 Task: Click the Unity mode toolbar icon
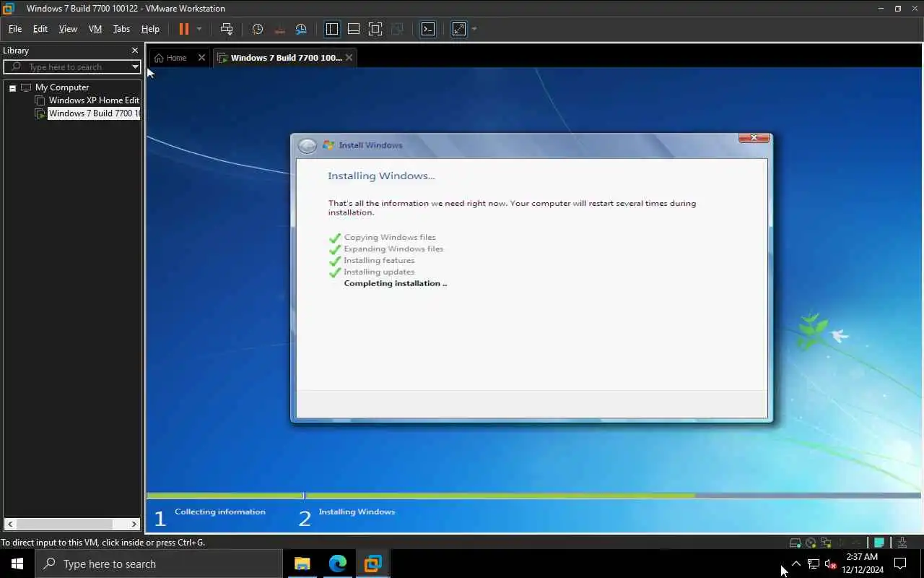(x=397, y=29)
